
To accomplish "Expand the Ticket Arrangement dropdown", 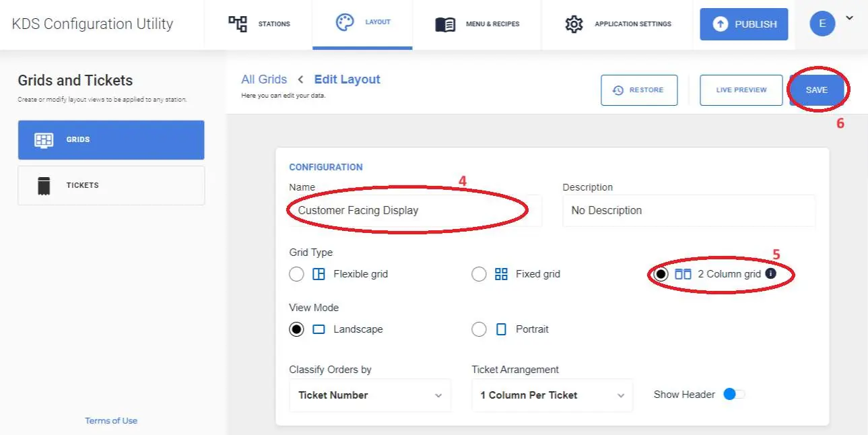I will pyautogui.click(x=552, y=395).
